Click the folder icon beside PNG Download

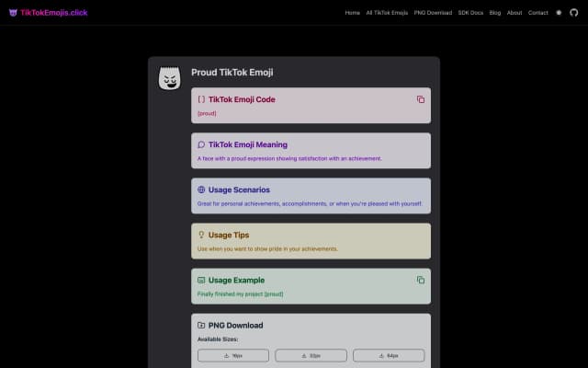click(201, 325)
